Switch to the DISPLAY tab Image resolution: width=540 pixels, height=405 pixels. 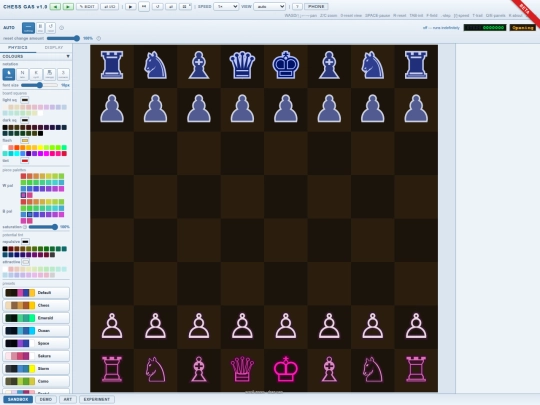point(54,48)
